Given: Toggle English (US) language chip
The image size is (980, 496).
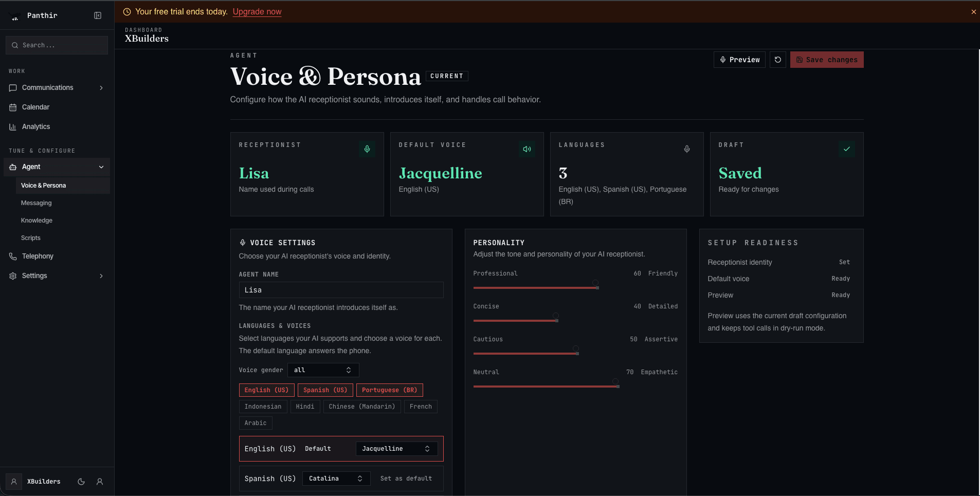Looking at the screenshot, I should point(266,390).
